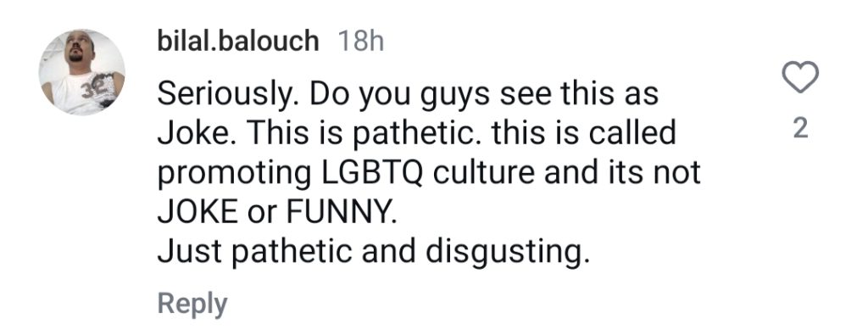
Task: Click the man's face in avatar
Action: click(77, 48)
